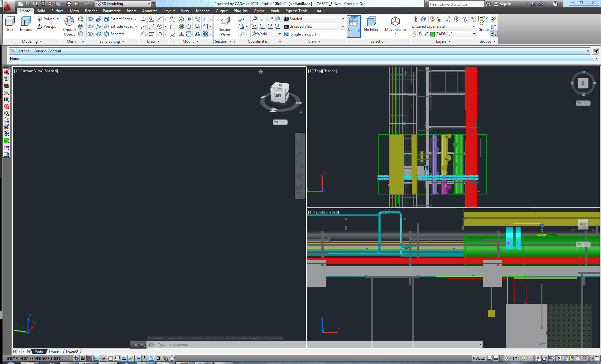Click the Move Gizmo icon

pyautogui.click(x=395, y=25)
